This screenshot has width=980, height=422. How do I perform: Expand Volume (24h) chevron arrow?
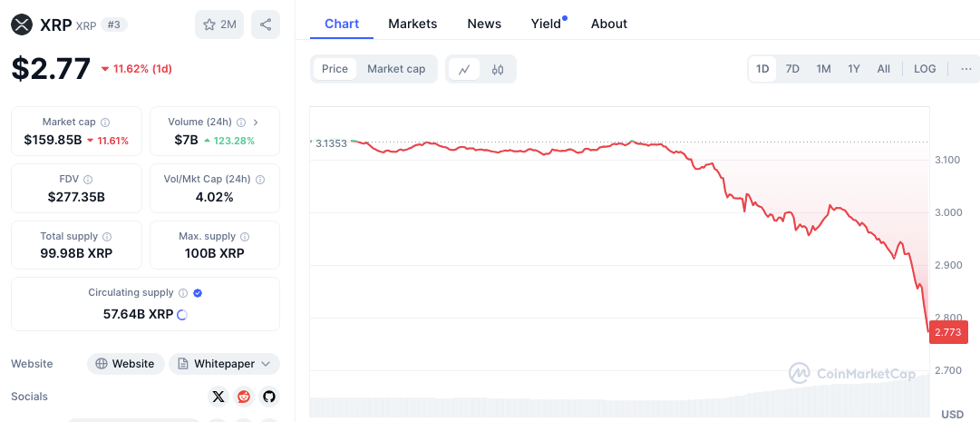coord(256,122)
